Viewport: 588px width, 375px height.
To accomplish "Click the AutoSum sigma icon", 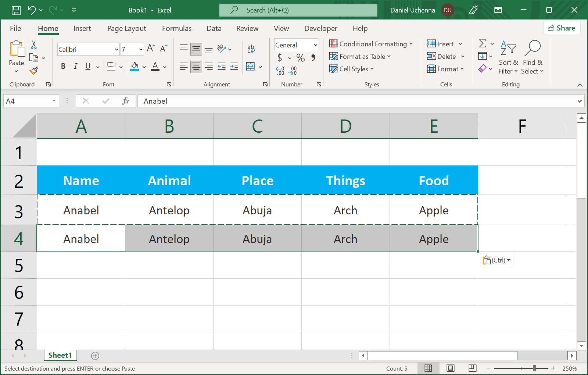I will click(x=483, y=44).
